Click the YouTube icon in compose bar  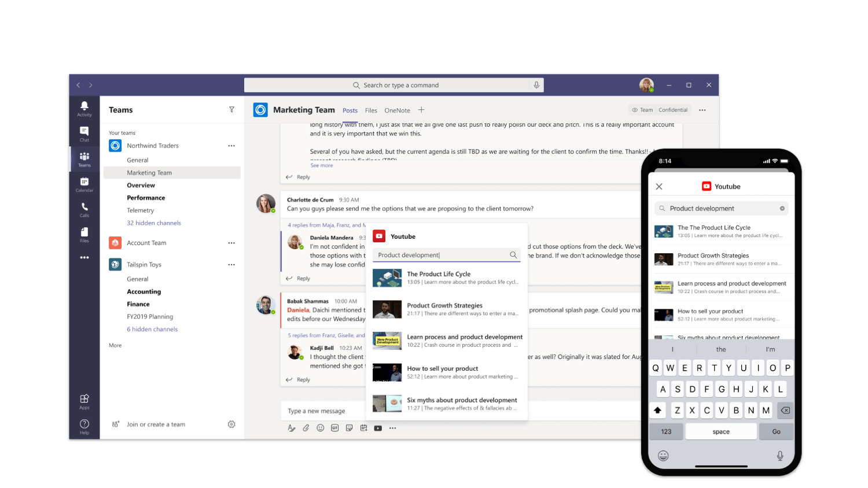click(378, 428)
